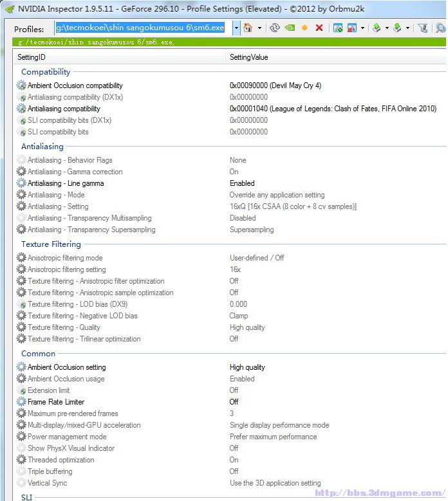This screenshot has height=501, width=448.
Task: Click gear icon of Ambient Occlusion setting
Action: (x=21, y=367)
